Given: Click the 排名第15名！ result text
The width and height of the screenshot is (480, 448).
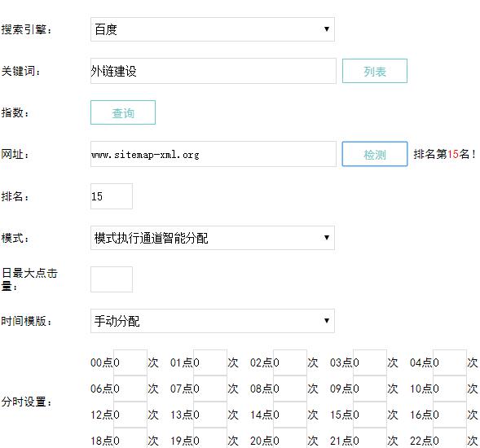Looking at the screenshot, I should 444,154.
